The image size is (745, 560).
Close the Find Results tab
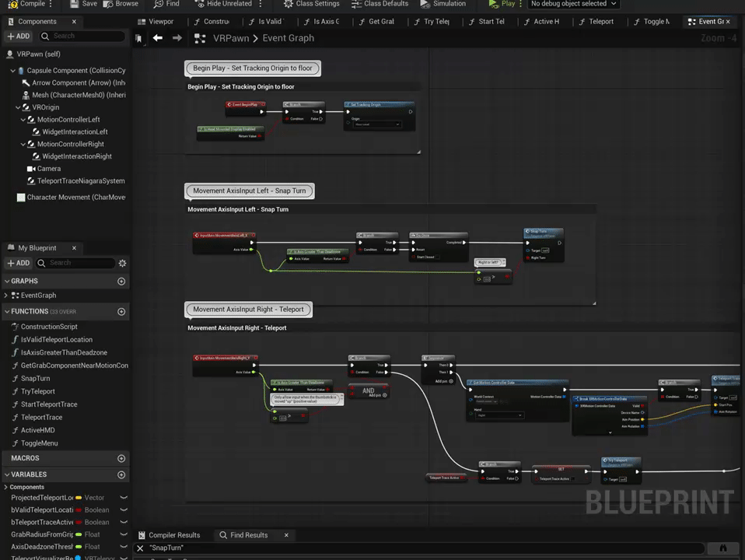[x=286, y=535]
